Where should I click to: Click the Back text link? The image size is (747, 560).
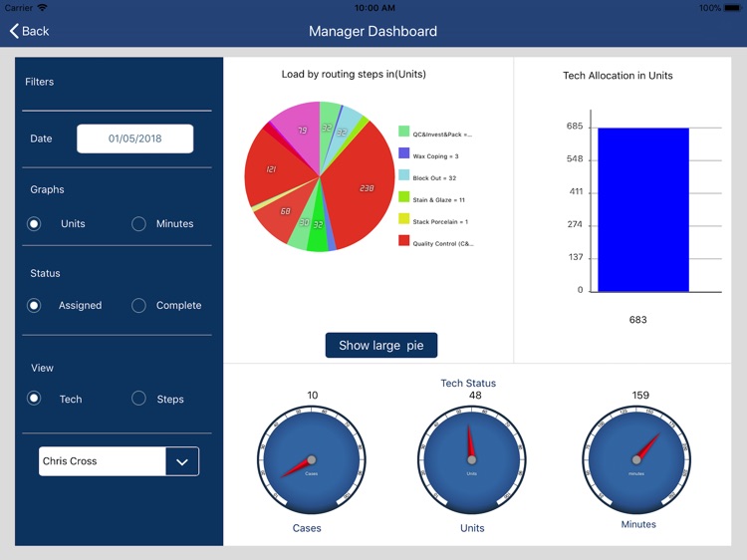(x=35, y=31)
